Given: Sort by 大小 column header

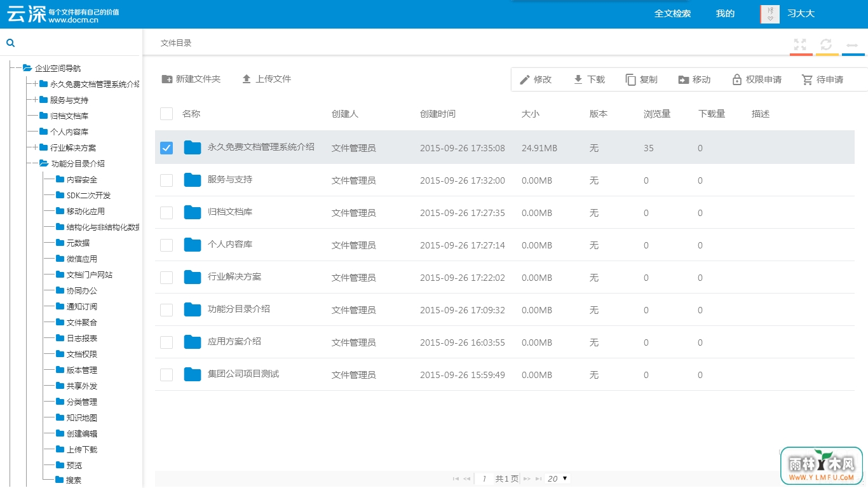Looking at the screenshot, I should pyautogui.click(x=531, y=114).
